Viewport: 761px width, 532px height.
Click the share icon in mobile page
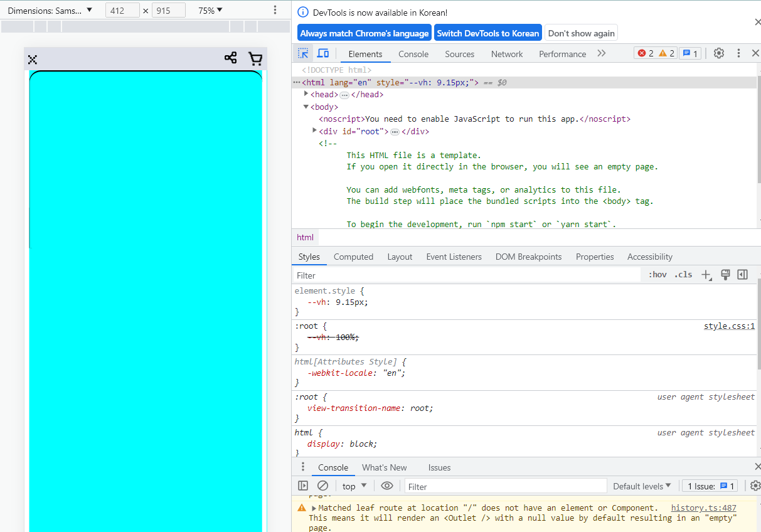pyautogui.click(x=230, y=58)
